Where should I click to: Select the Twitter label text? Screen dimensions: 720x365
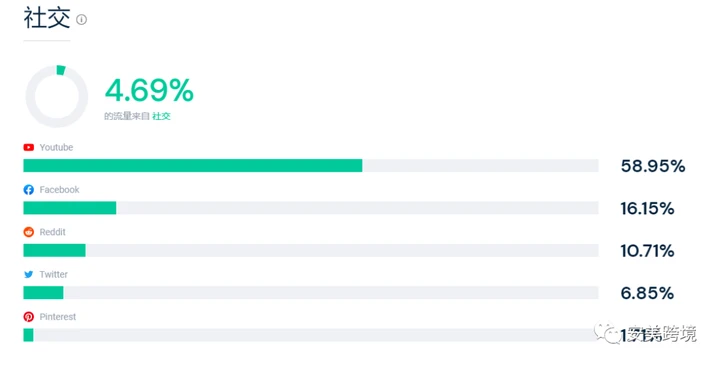(x=53, y=275)
